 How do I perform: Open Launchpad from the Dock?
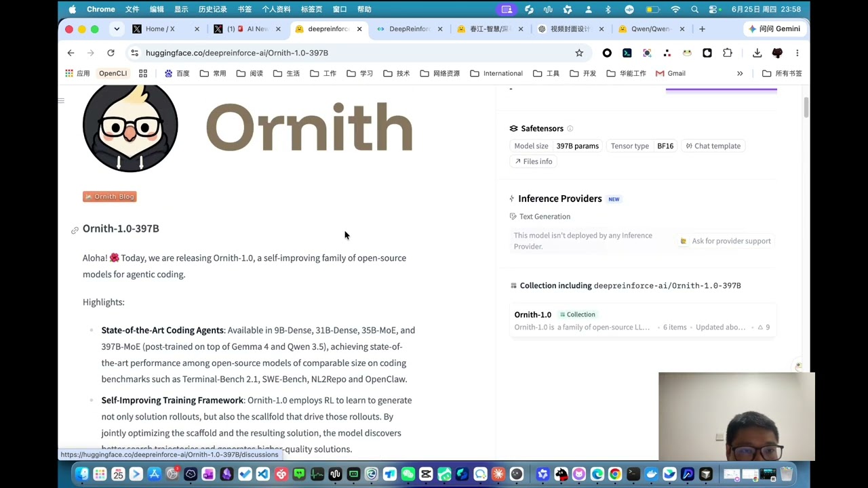click(x=100, y=474)
